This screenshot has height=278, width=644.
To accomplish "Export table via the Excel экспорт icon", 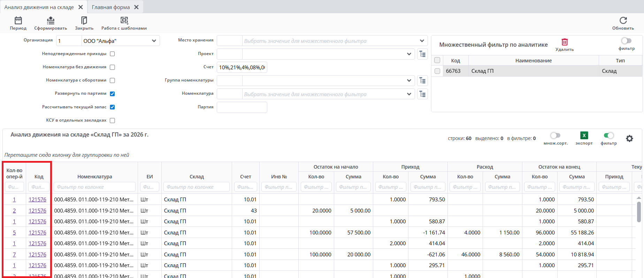I will tap(584, 136).
